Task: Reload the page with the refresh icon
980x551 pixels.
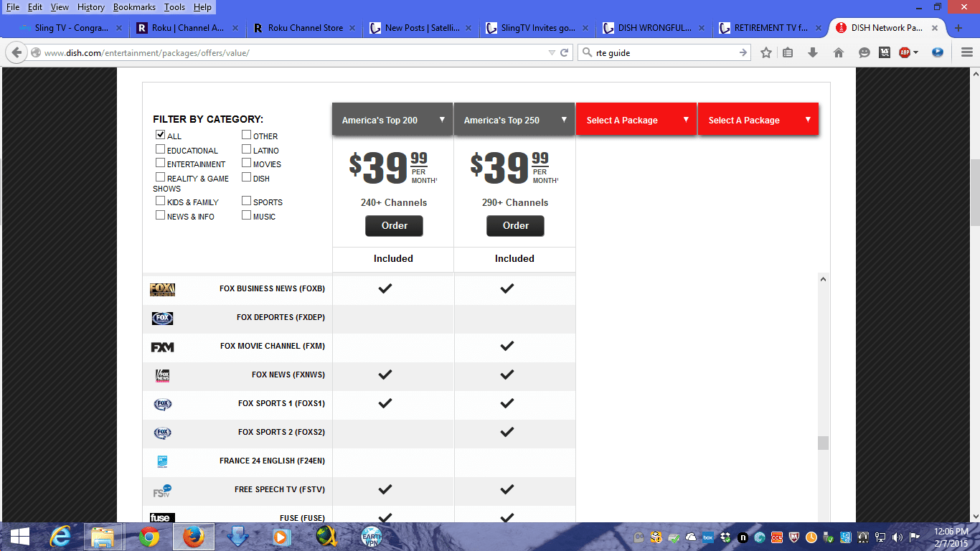Action: [565, 52]
